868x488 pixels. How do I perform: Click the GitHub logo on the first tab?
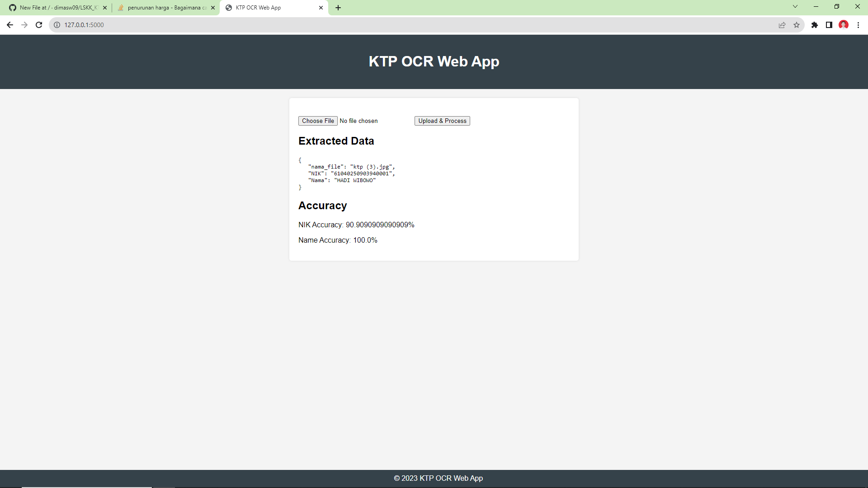[13, 7]
